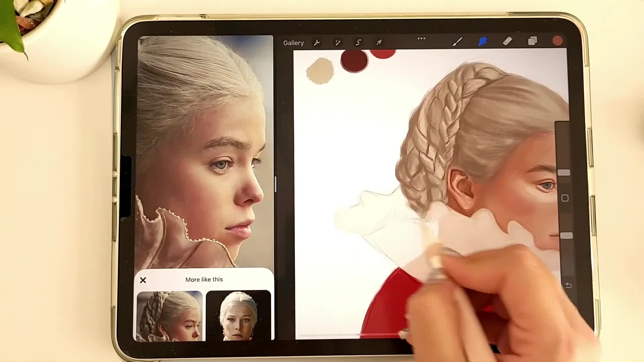Viewport: 644px width, 362px height.
Task: Close the More like this panel
Action: pos(143,280)
